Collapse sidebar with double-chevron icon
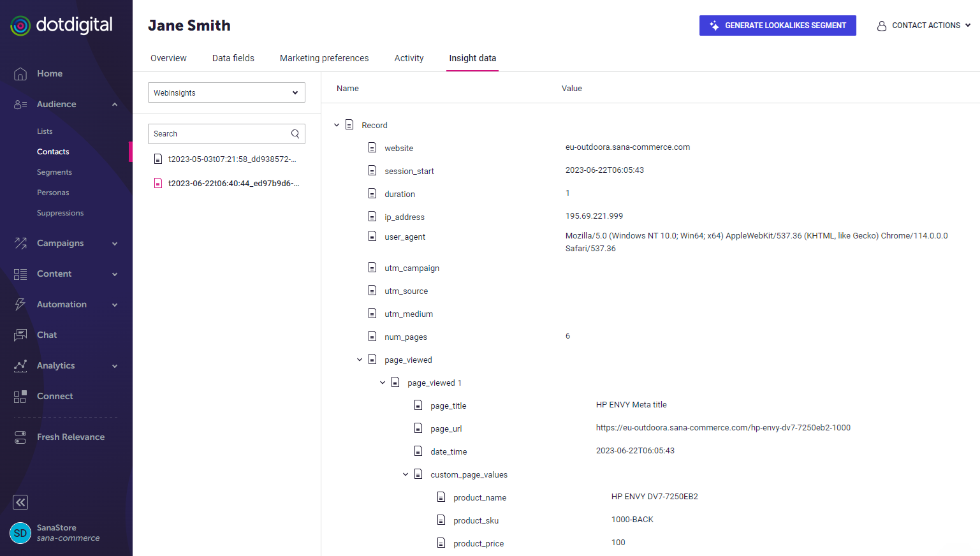Screen dimensions: 980x556 20,502
